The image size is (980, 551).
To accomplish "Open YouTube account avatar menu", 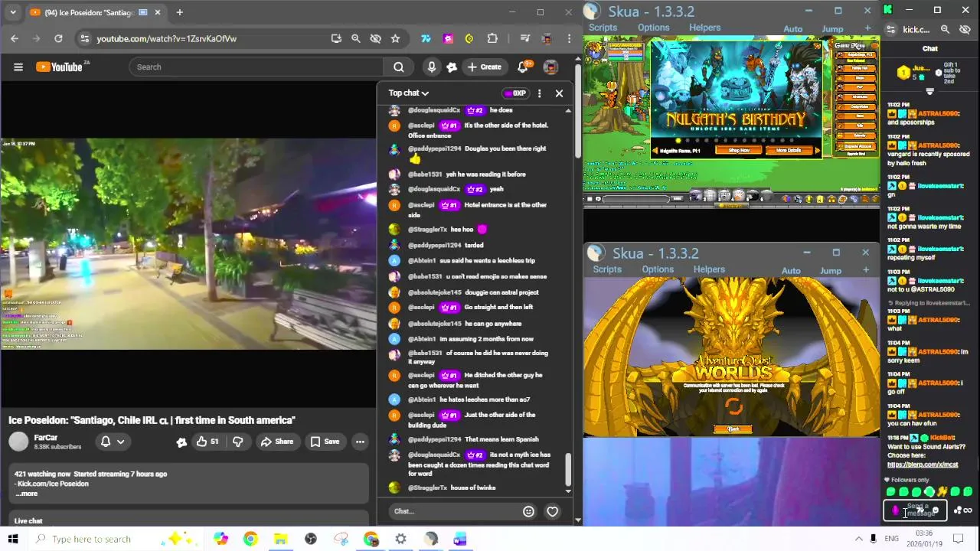I will 550,67.
